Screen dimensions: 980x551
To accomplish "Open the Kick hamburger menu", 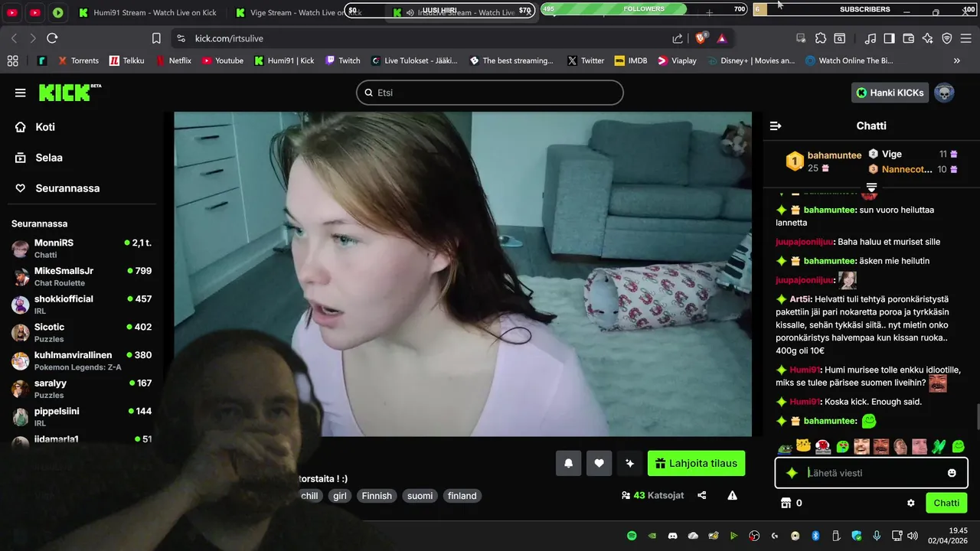I will pyautogui.click(x=20, y=93).
